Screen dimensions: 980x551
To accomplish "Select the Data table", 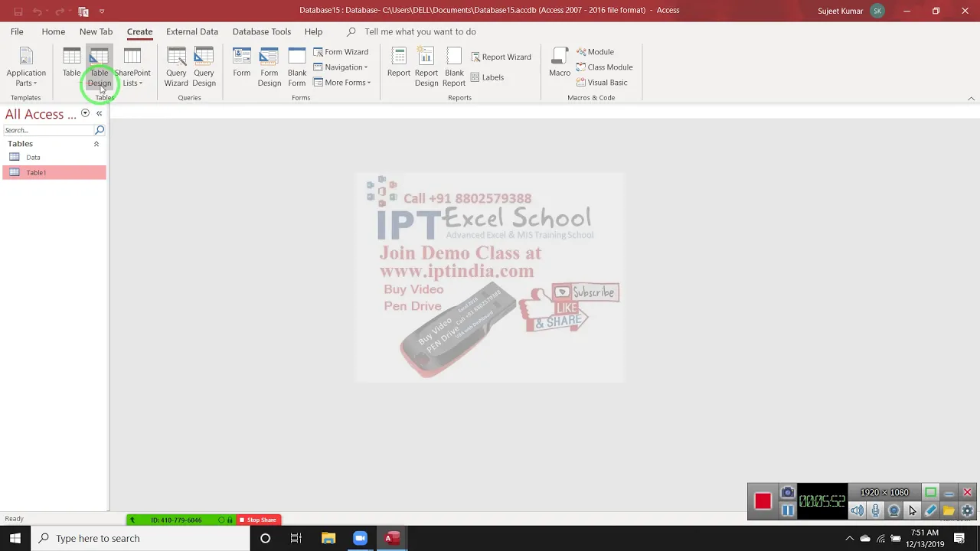I will click(x=54, y=157).
